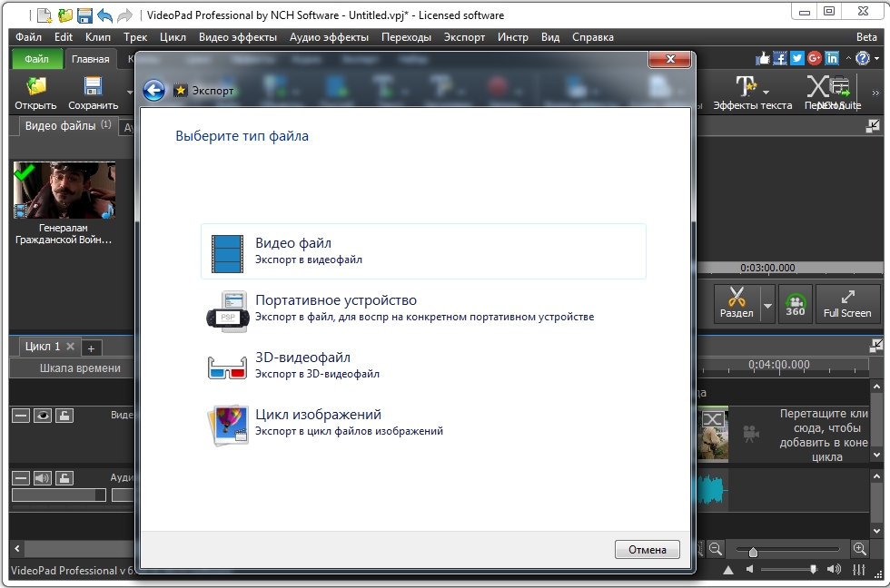890x588 pixels.
Task: Choose the Видео файл export option
Action: tap(423, 251)
